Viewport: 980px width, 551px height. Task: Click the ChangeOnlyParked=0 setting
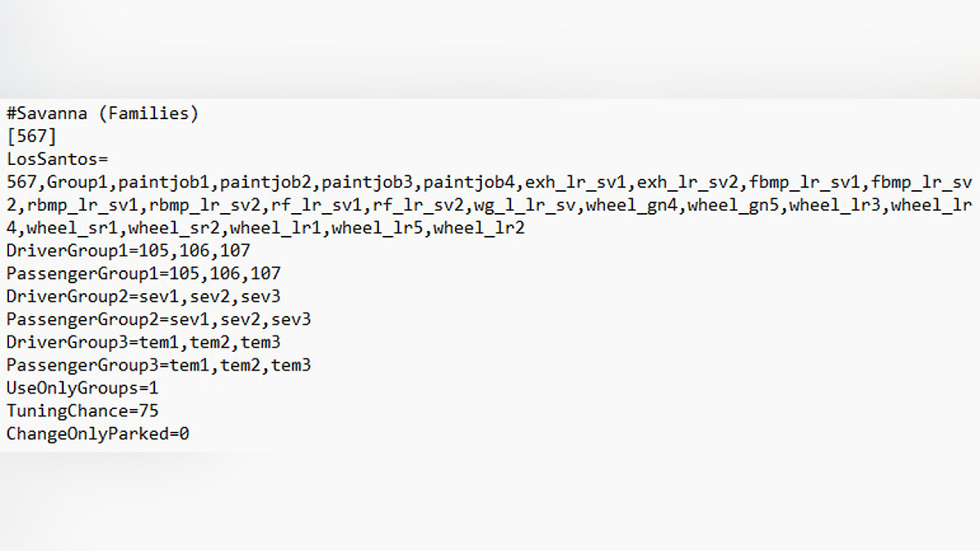click(98, 433)
